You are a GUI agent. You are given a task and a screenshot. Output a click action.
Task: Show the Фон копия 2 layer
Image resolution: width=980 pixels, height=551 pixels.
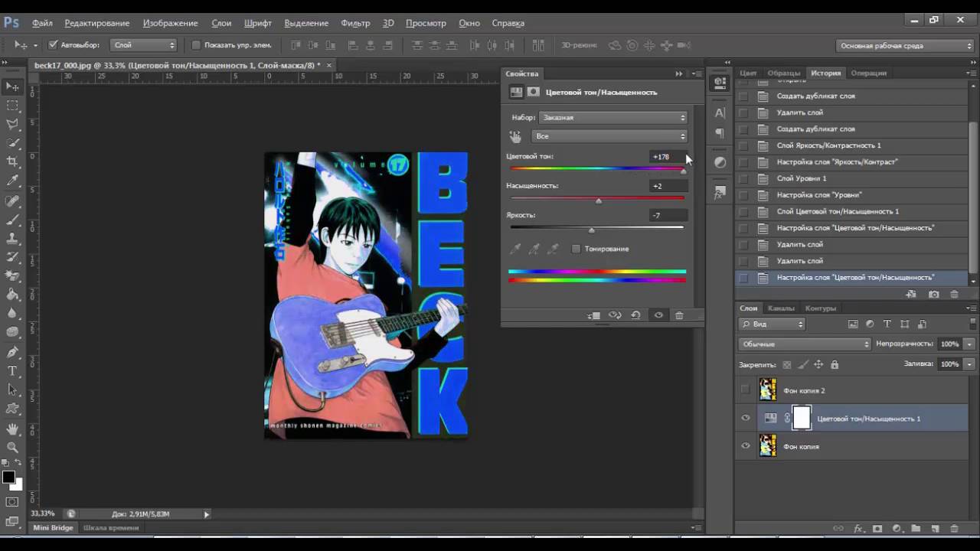pos(745,390)
